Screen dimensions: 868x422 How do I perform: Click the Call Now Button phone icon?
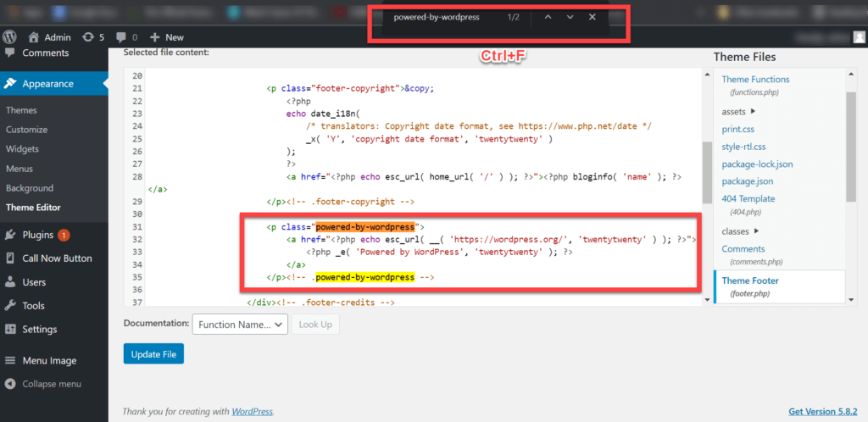pyautogui.click(x=10, y=258)
